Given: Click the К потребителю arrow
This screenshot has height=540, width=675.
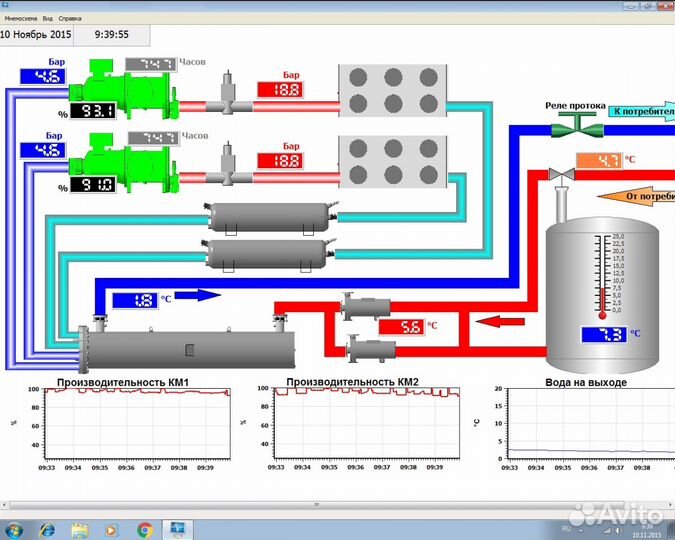Looking at the screenshot, I should (638, 112).
